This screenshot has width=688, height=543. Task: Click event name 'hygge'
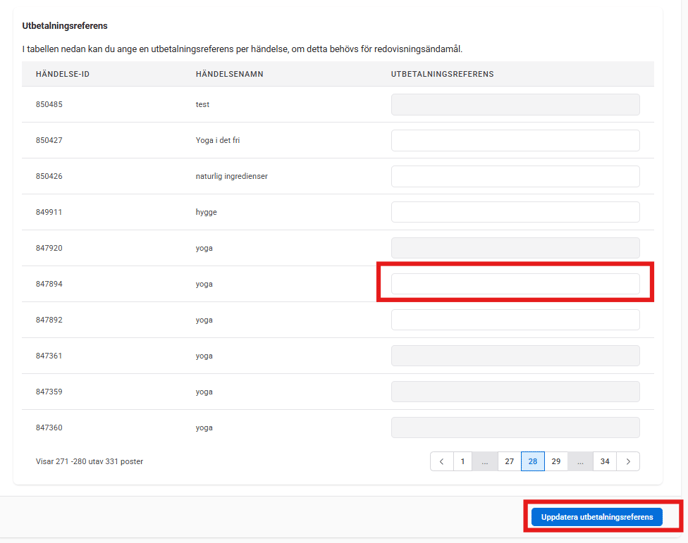tap(206, 212)
